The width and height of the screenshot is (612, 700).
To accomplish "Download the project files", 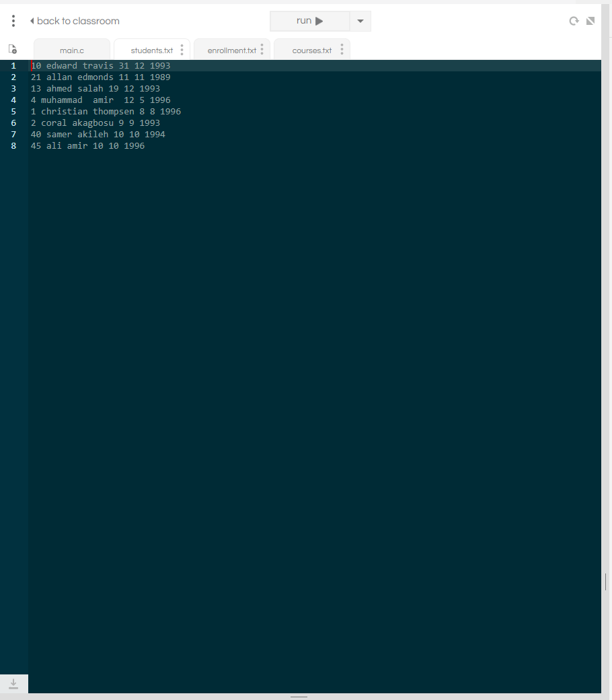I will tap(13, 683).
